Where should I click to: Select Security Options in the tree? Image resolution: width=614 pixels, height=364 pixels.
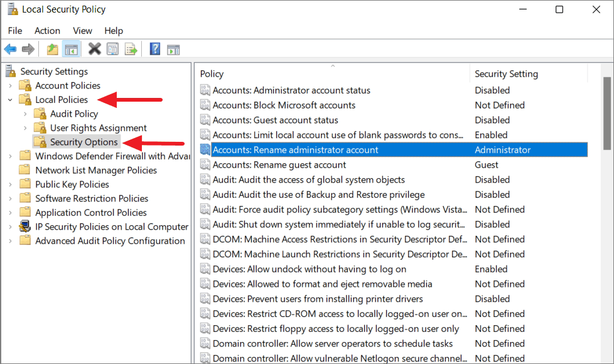[x=83, y=142]
